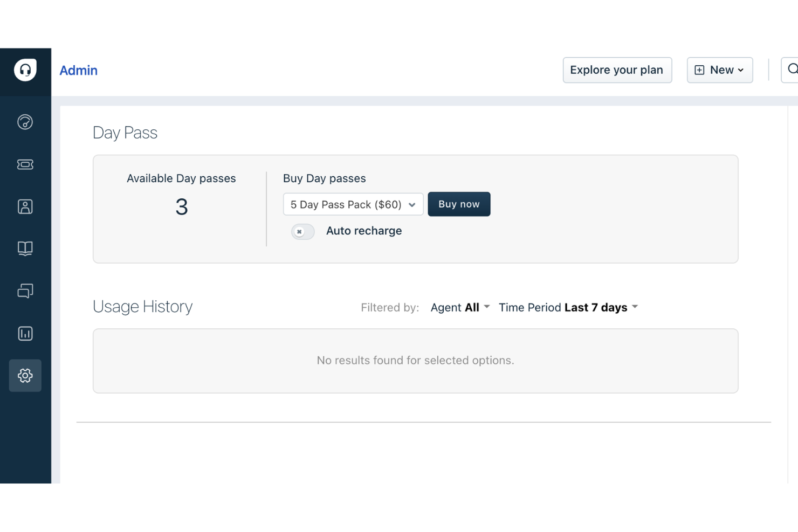The width and height of the screenshot is (798, 532).
Task: Open the New creation menu
Action: point(720,70)
